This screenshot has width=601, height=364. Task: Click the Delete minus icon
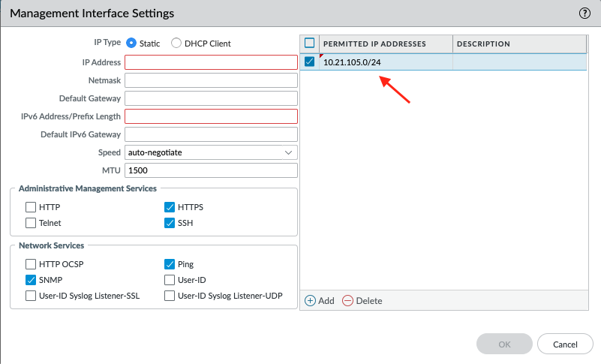(x=347, y=300)
